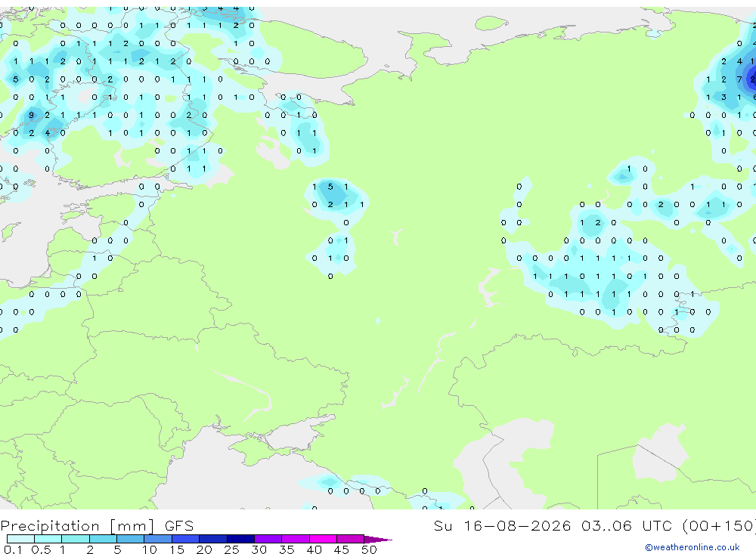Select the 10–15 mm legend color box
The height and width of the screenshot is (554, 756).
(158, 539)
